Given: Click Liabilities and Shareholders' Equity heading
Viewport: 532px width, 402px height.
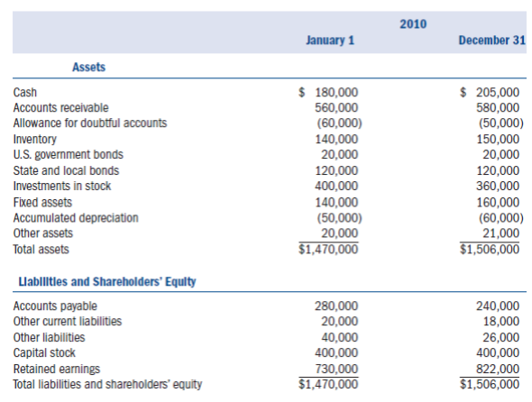Looking at the screenshot, I should click(107, 281).
